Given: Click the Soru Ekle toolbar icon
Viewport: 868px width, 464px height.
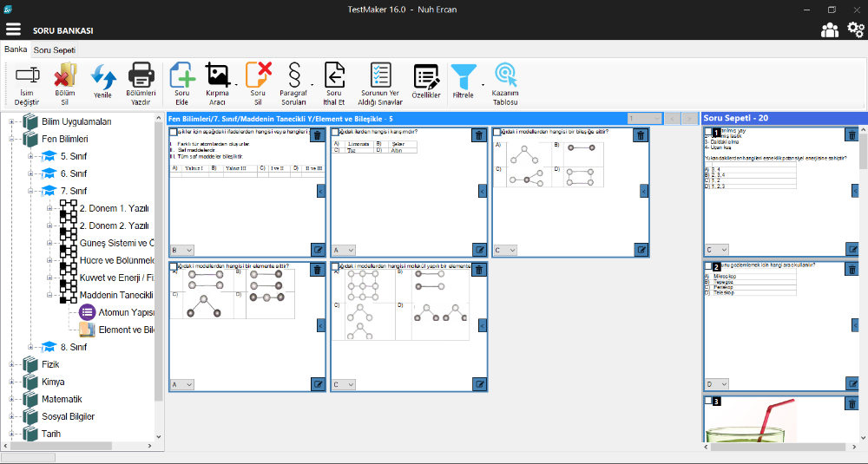Looking at the screenshot, I should pyautogui.click(x=181, y=76).
